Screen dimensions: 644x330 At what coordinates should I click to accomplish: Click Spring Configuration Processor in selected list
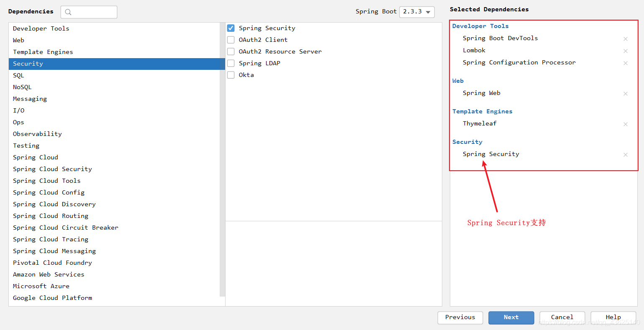(x=519, y=62)
